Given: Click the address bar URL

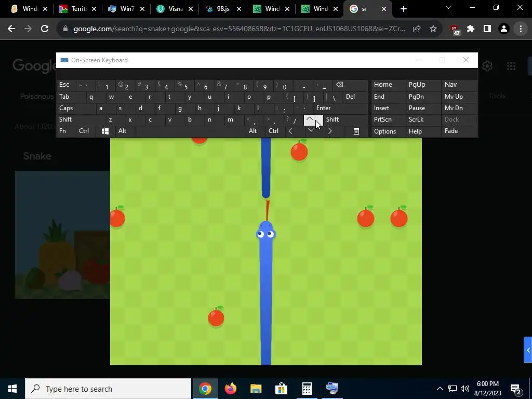Looking at the screenshot, I should (239, 29).
